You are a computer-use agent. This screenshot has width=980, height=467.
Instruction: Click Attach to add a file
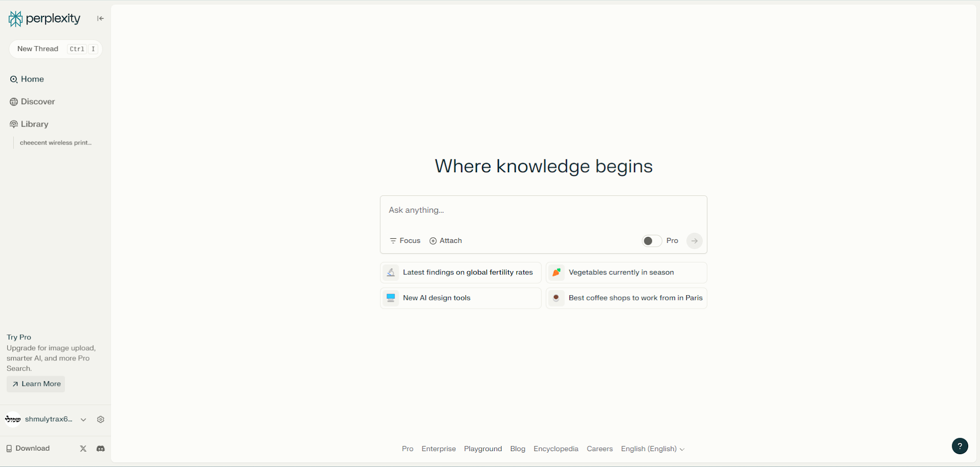tap(445, 241)
